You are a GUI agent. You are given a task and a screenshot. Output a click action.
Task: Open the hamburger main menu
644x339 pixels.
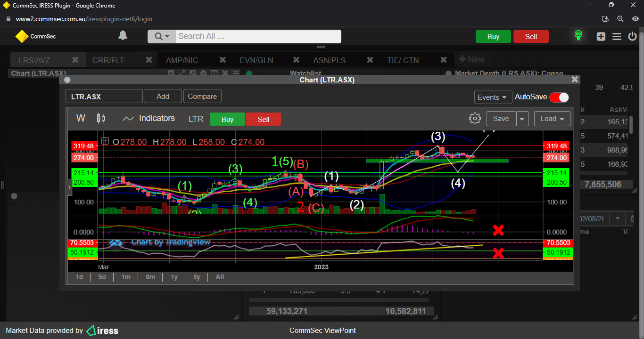[x=617, y=36]
